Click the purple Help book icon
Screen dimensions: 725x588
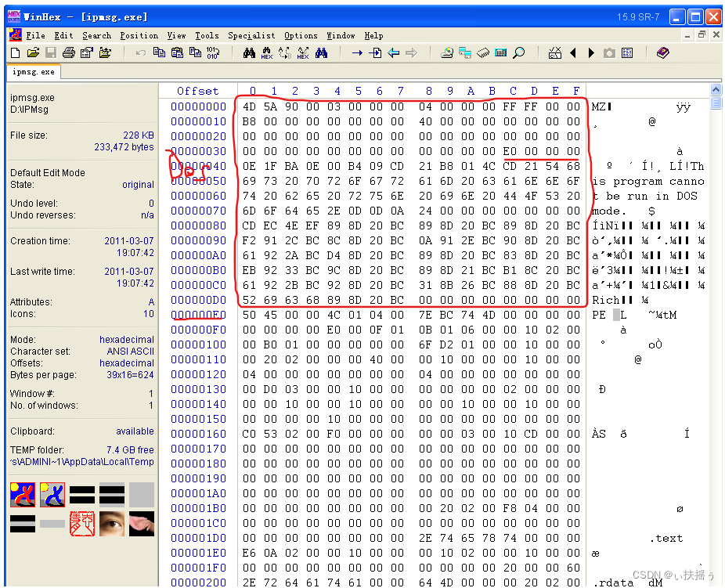(663, 53)
